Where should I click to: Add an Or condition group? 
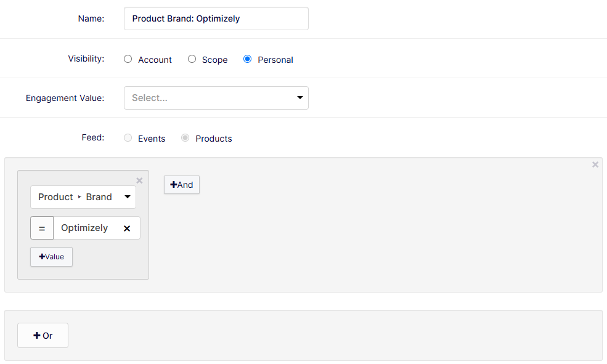(x=43, y=336)
